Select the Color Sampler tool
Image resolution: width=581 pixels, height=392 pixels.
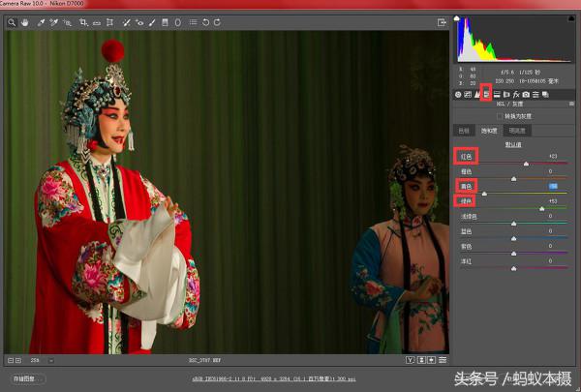(54, 22)
